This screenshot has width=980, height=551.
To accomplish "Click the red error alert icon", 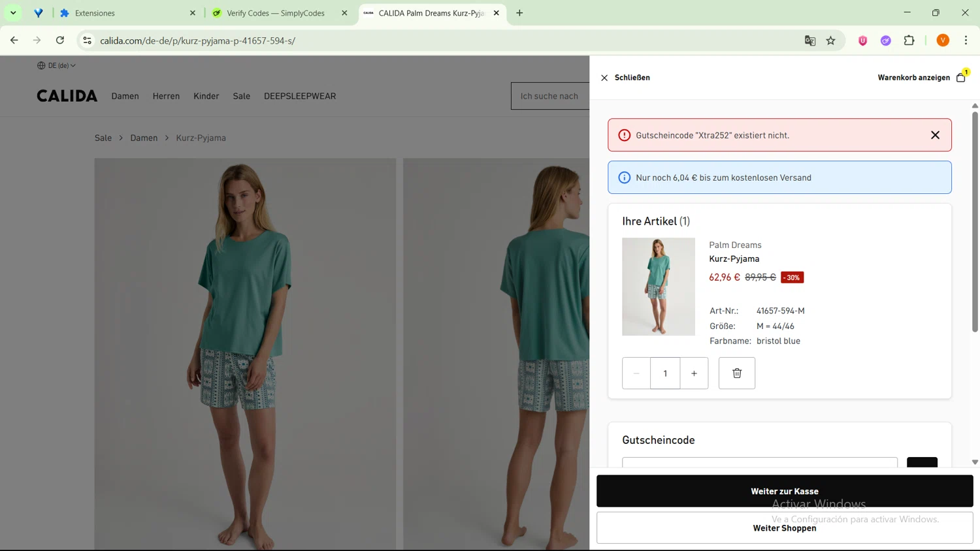I will 625,135.
